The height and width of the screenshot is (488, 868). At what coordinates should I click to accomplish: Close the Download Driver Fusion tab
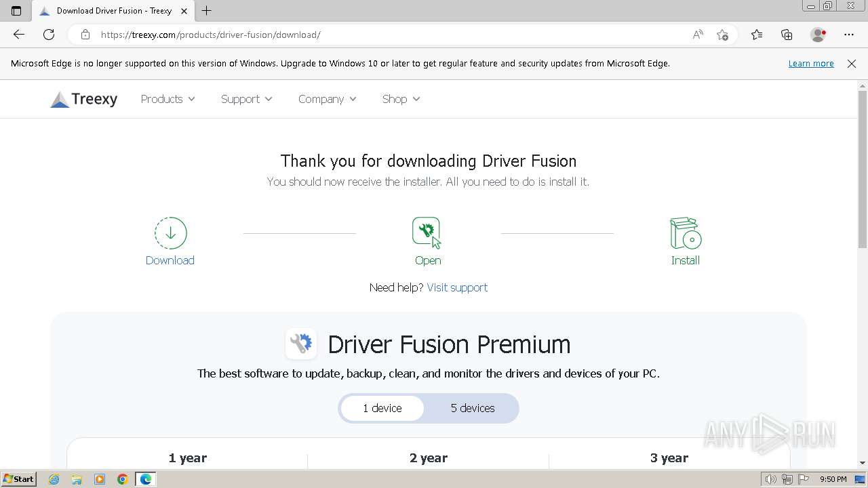tap(184, 11)
